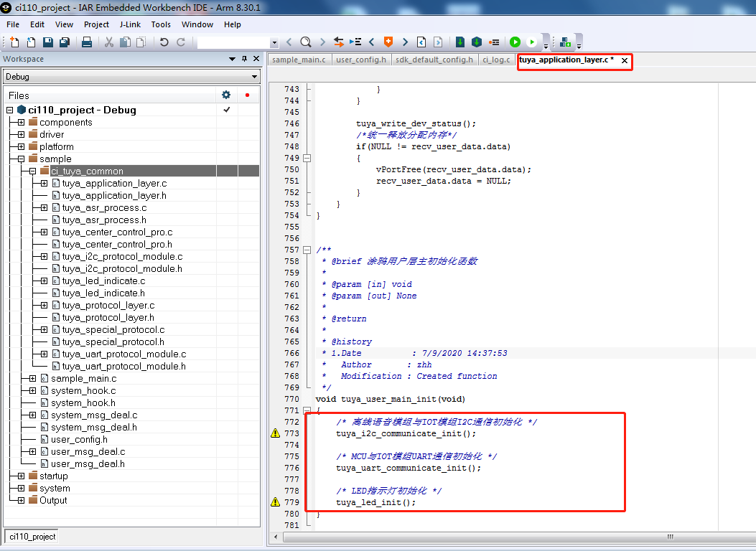Screen dimensions: 756x551
Task: Print the current document
Action: [x=87, y=42]
